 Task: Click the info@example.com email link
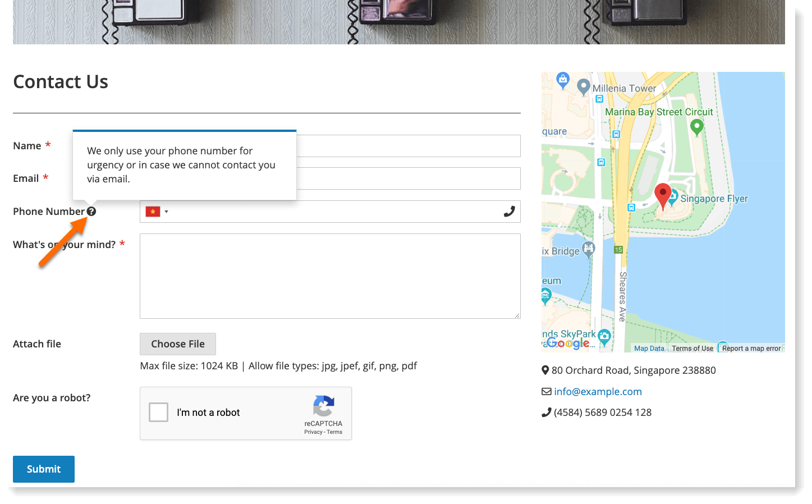click(598, 392)
